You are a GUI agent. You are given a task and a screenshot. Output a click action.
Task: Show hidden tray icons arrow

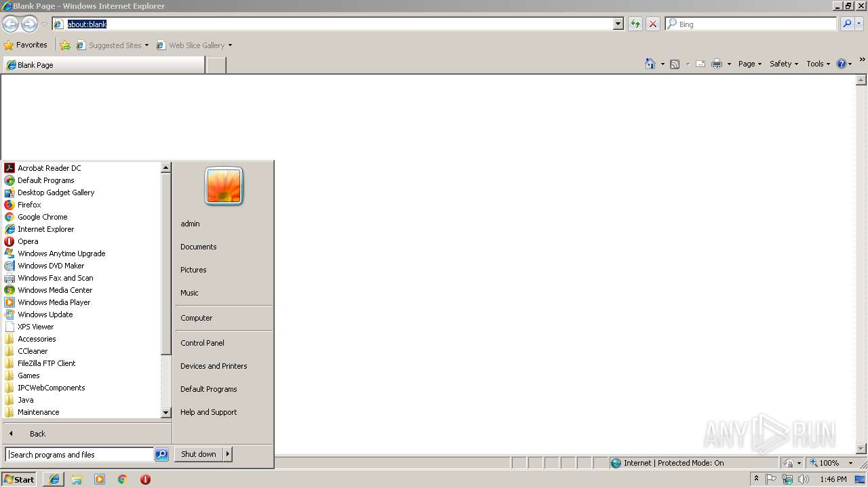tap(756, 479)
